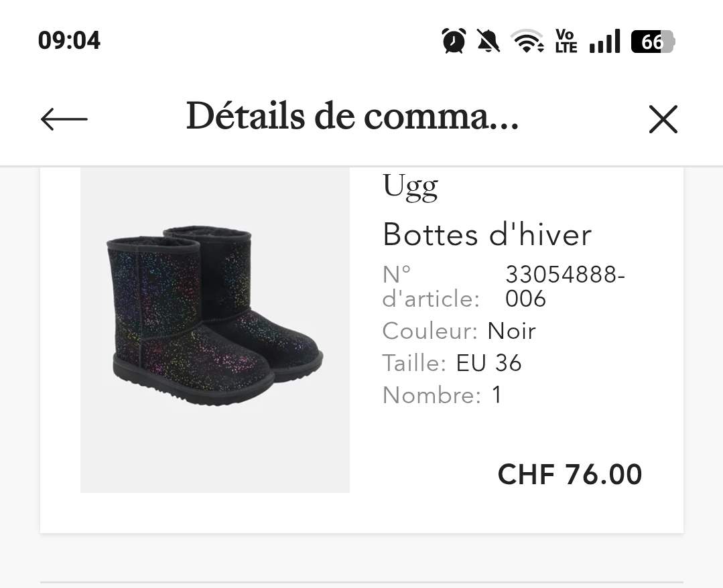Tap the alarm clock status icon
The height and width of the screenshot is (588, 723).
pos(453,41)
